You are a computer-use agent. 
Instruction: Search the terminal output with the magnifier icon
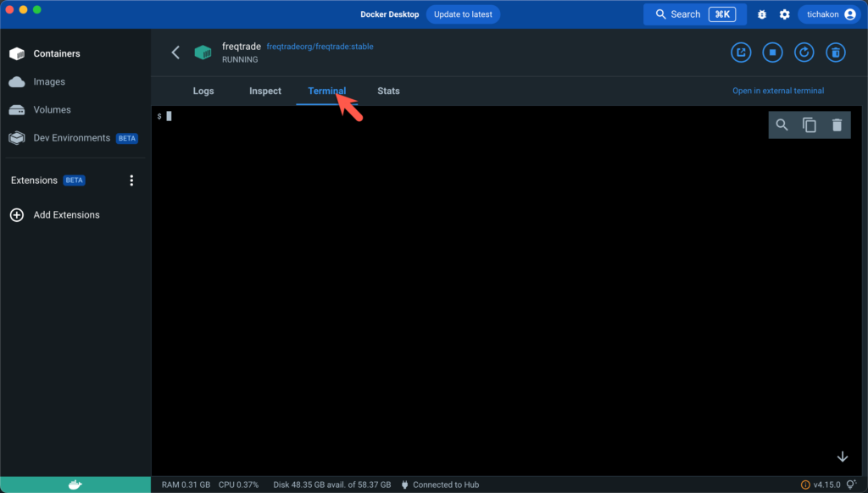(x=782, y=125)
